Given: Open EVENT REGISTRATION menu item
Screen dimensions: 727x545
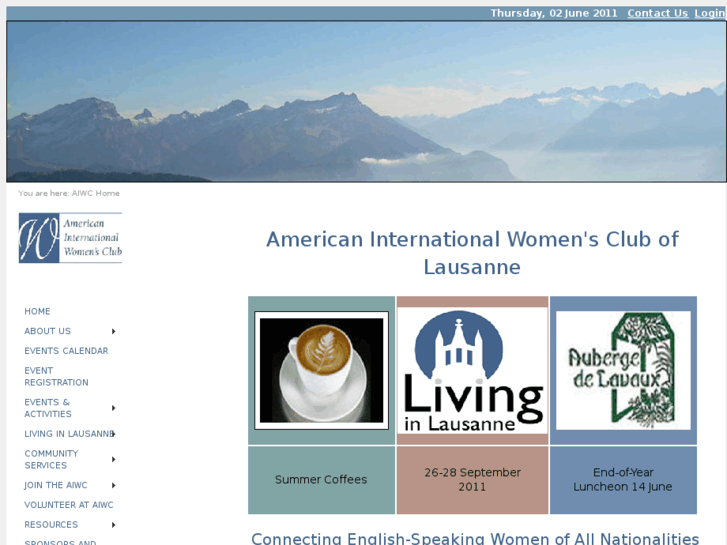Looking at the screenshot, I should pos(57,377).
